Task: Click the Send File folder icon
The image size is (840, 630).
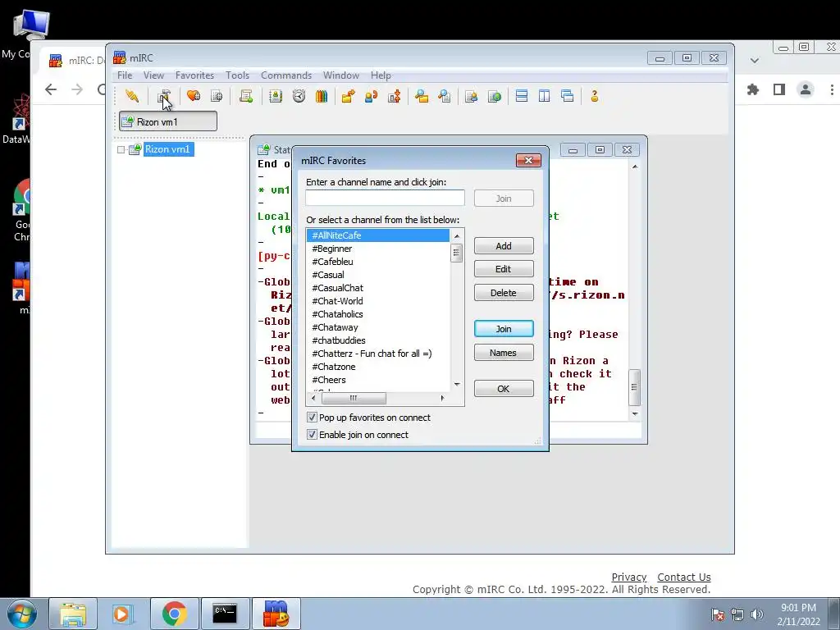Action: point(348,96)
